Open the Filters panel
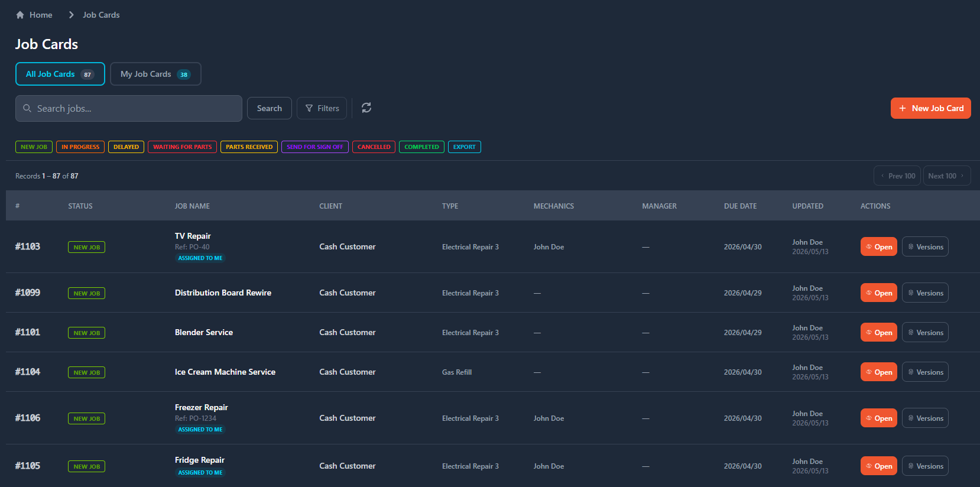980x487 pixels. pos(322,108)
